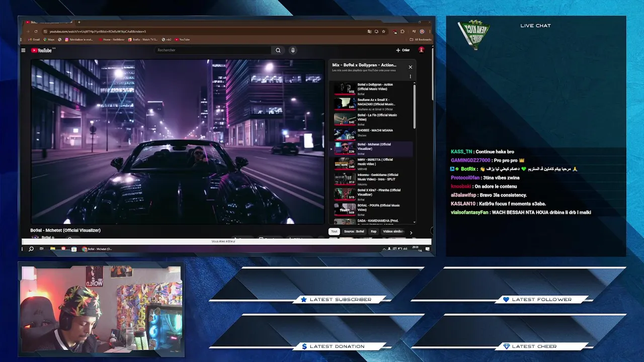Click the Mix playlist scrollbar
Screen dimensions: 644x362
[415, 106]
